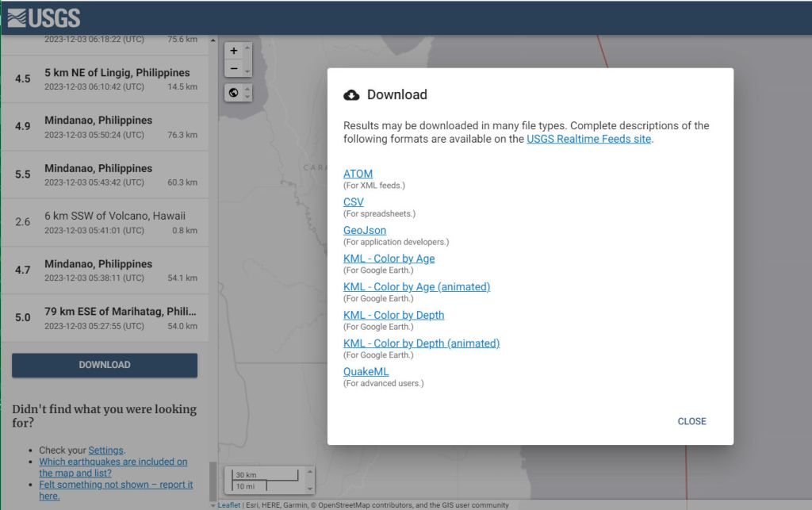Open the Settings link in sidebar
Image resolution: width=812 pixels, height=510 pixels.
point(106,451)
